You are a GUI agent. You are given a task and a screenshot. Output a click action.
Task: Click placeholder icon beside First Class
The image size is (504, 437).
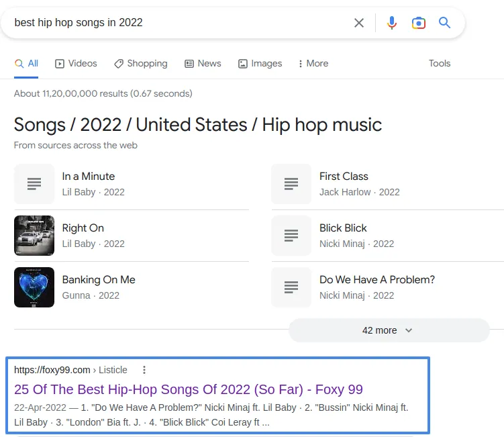tap(291, 184)
